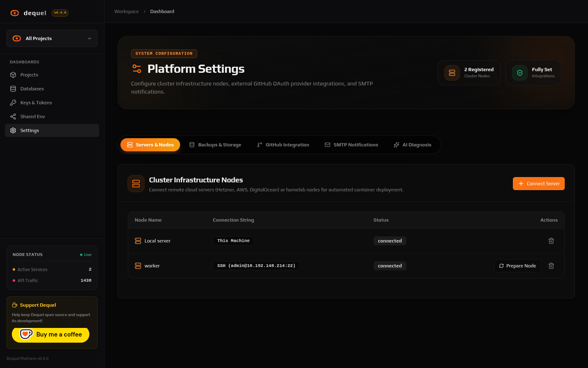Click the Shared Env share icon
This screenshot has height=368, width=588.
point(13,117)
